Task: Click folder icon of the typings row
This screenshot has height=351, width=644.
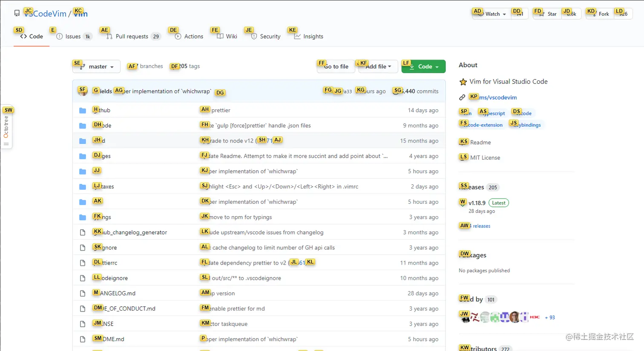Action: pyautogui.click(x=83, y=217)
